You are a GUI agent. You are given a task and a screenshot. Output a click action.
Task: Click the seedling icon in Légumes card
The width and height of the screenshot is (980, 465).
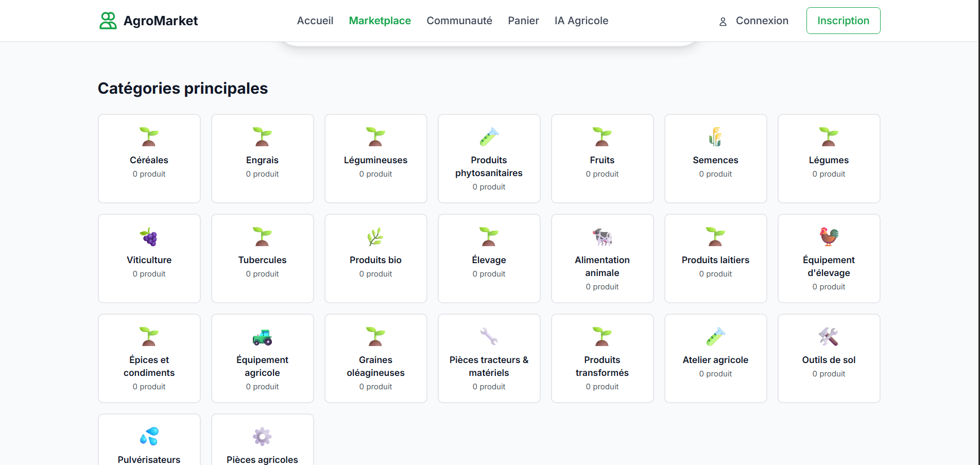click(x=829, y=137)
